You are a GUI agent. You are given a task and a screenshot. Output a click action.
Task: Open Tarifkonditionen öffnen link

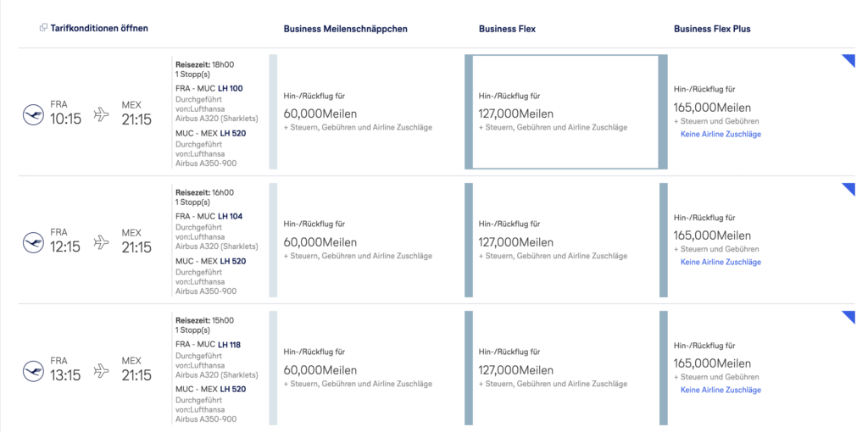coord(99,28)
